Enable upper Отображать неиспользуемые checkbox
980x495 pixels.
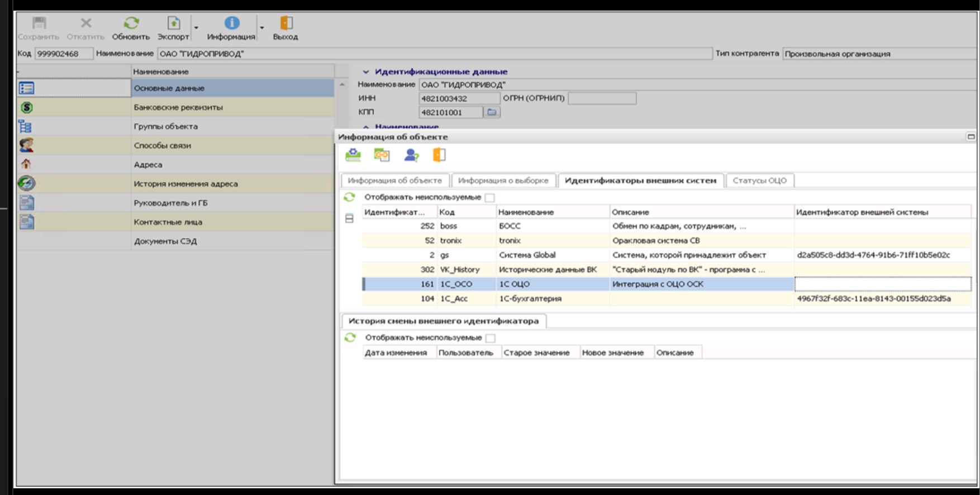(490, 198)
